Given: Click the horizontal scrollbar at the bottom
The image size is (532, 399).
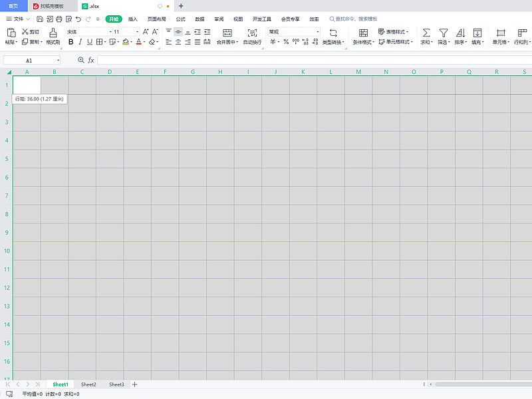Looking at the screenshot, I should (483, 384).
